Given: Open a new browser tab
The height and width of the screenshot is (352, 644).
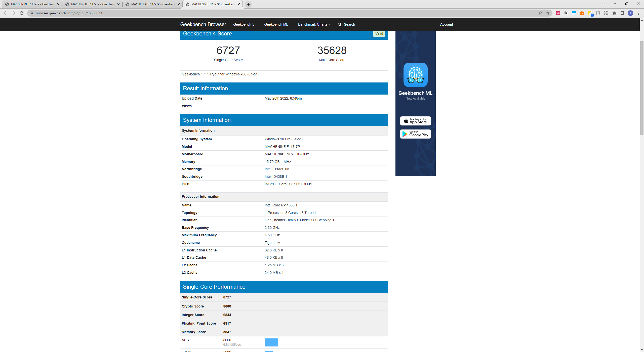Looking at the screenshot, I should (248, 4).
